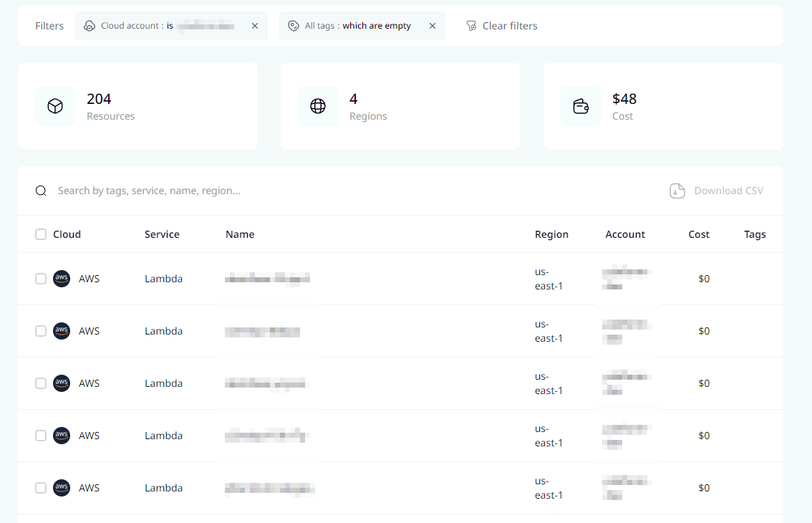The image size is (812, 523).
Task: Remove the Cloud account filter
Action: 254,25
